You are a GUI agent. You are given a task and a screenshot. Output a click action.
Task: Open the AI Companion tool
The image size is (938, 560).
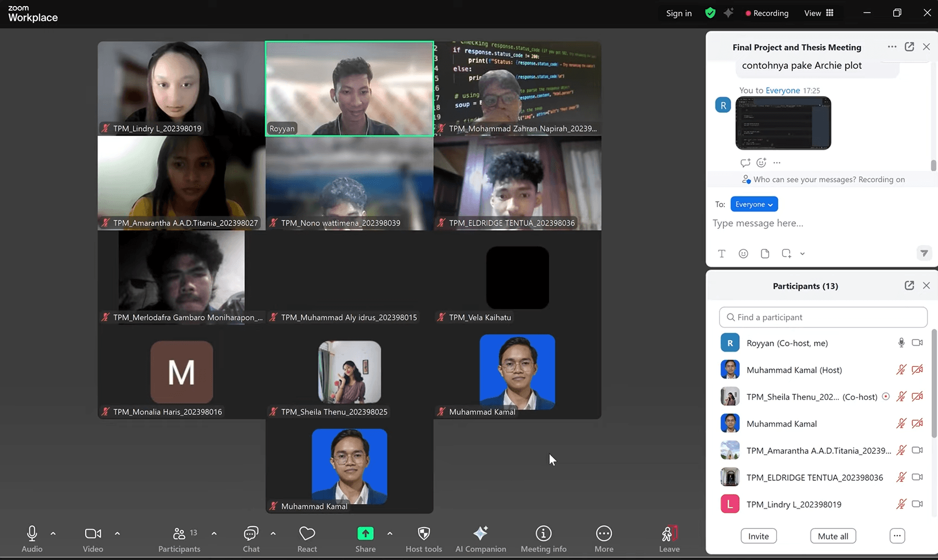[480, 539]
